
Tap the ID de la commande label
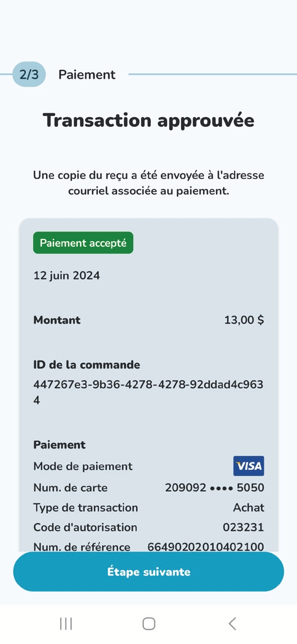87,365
